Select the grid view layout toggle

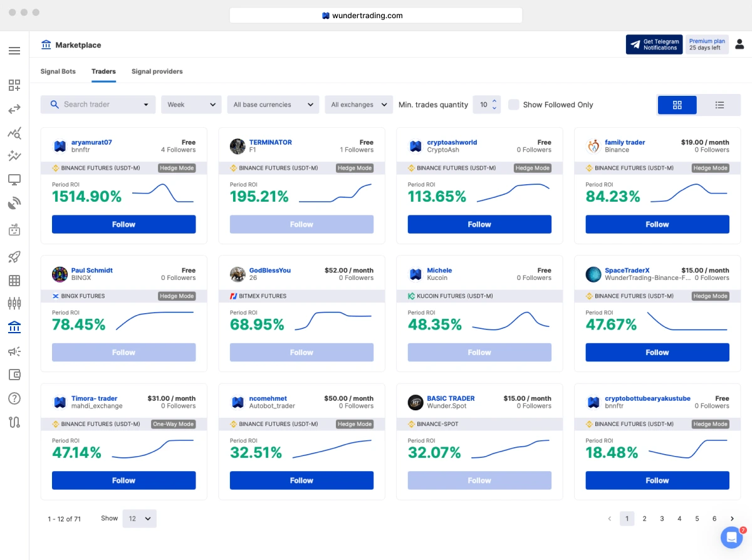[x=677, y=105]
